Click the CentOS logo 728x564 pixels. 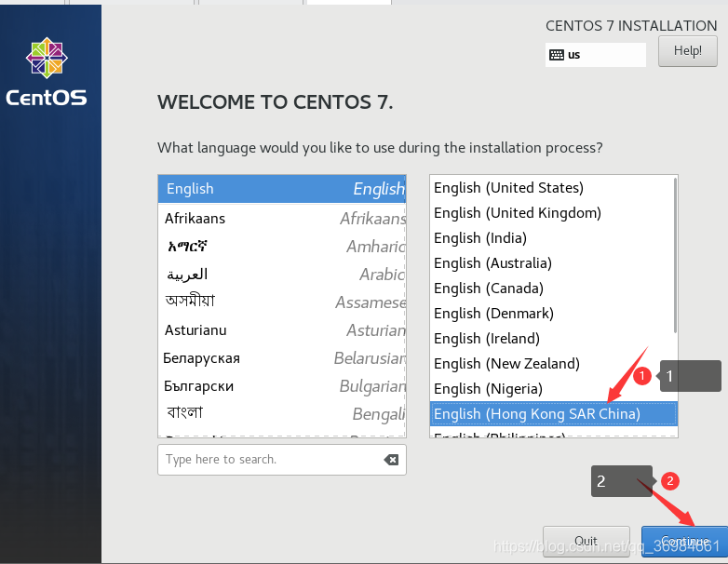47,72
